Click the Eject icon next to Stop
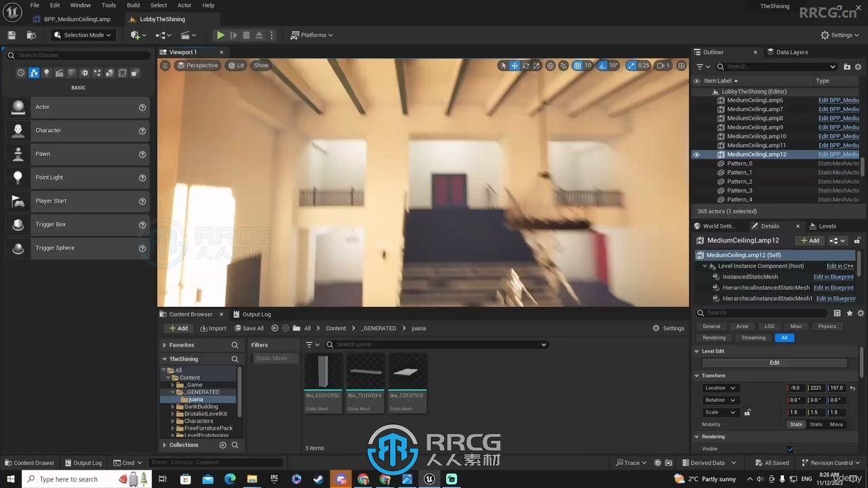 pos(258,35)
